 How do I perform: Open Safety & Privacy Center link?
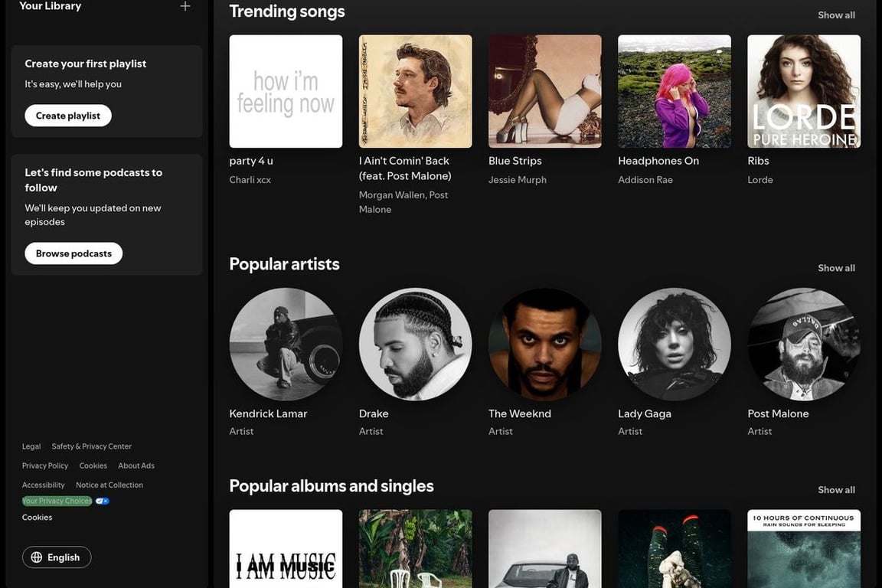(x=92, y=446)
